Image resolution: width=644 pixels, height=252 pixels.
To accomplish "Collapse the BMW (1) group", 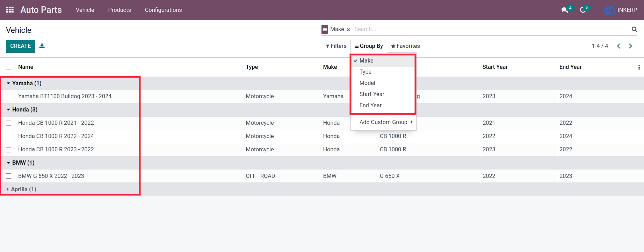I will [x=21, y=163].
